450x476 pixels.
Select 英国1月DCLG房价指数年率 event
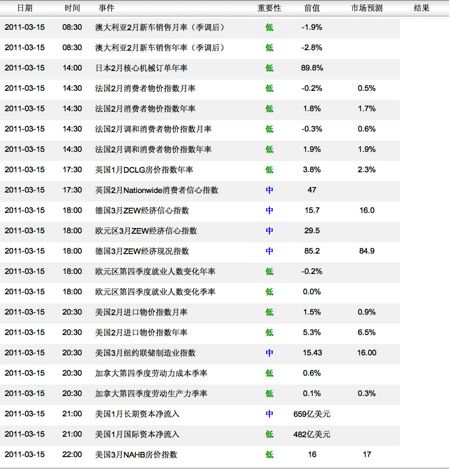(x=144, y=170)
